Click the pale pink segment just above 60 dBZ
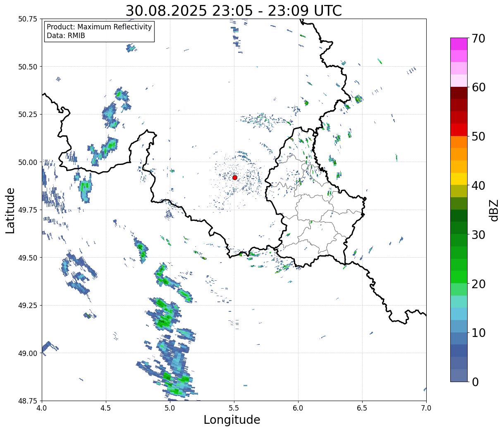 pos(459,81)
